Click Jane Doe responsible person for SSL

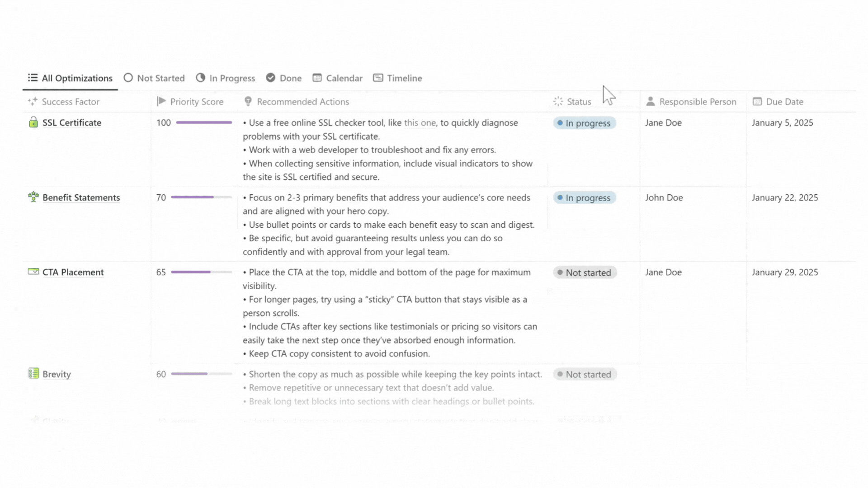(664, 122)
